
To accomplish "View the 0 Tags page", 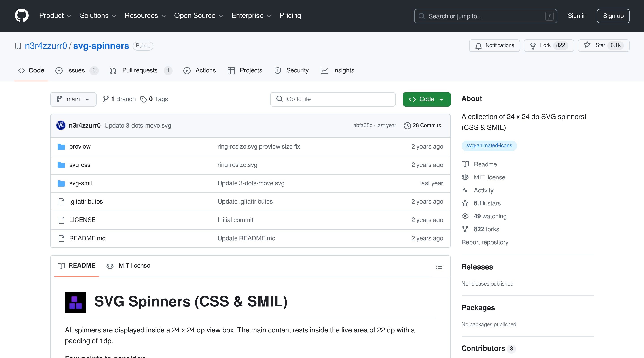I will click(154, 99).
